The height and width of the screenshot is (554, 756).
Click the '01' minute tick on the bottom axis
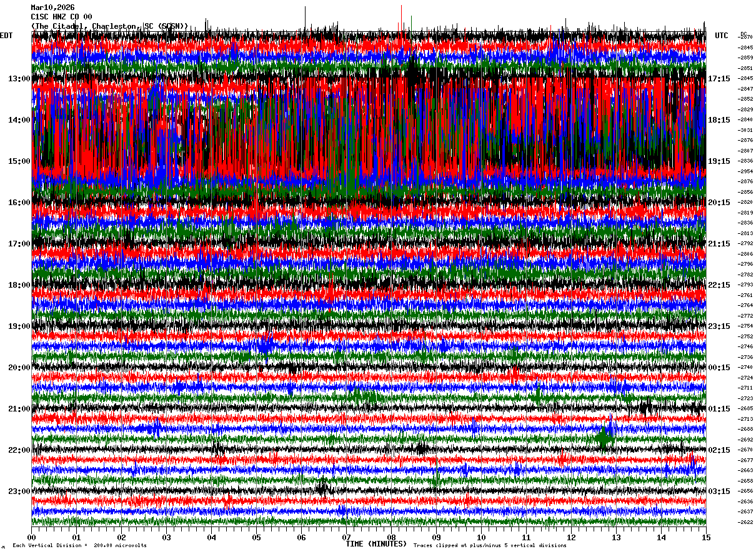77,537
